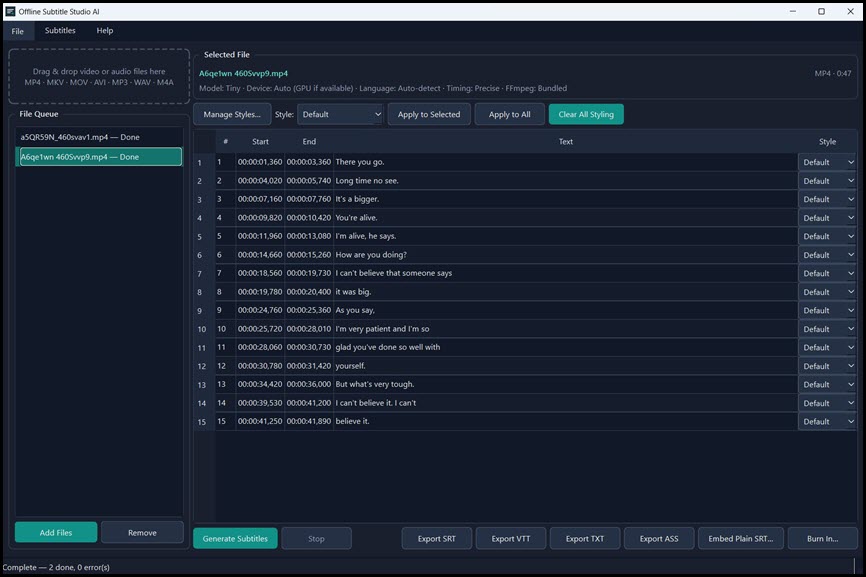Screen dimensions: 866x577
Task: Click Embed Plain SRT button
Action: (x=741, y=538)
